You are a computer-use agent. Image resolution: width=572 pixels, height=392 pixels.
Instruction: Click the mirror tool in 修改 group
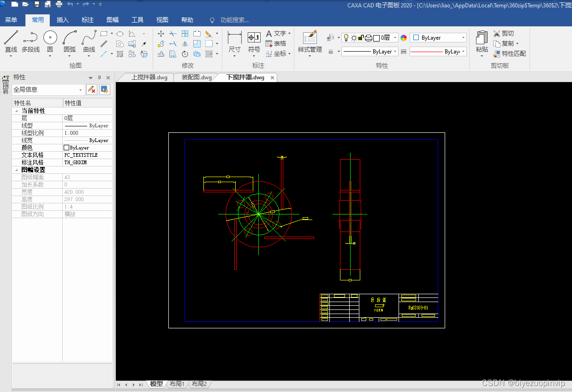[185, 44]
